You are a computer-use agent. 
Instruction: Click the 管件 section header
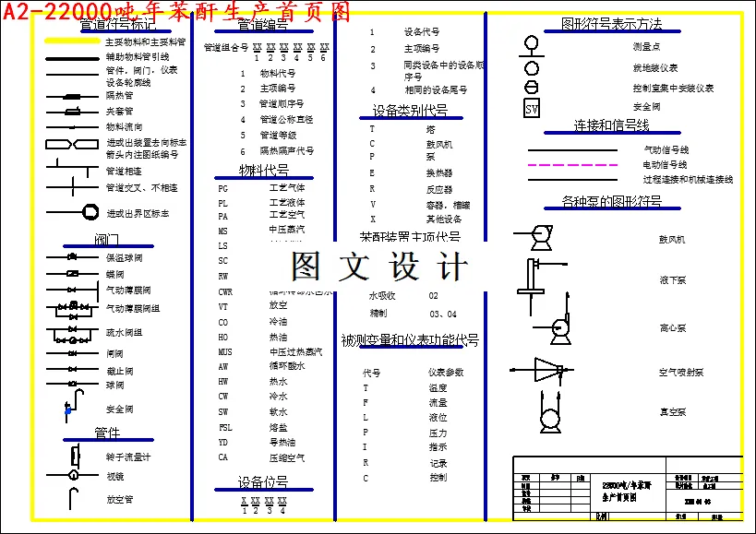[107, 431]
